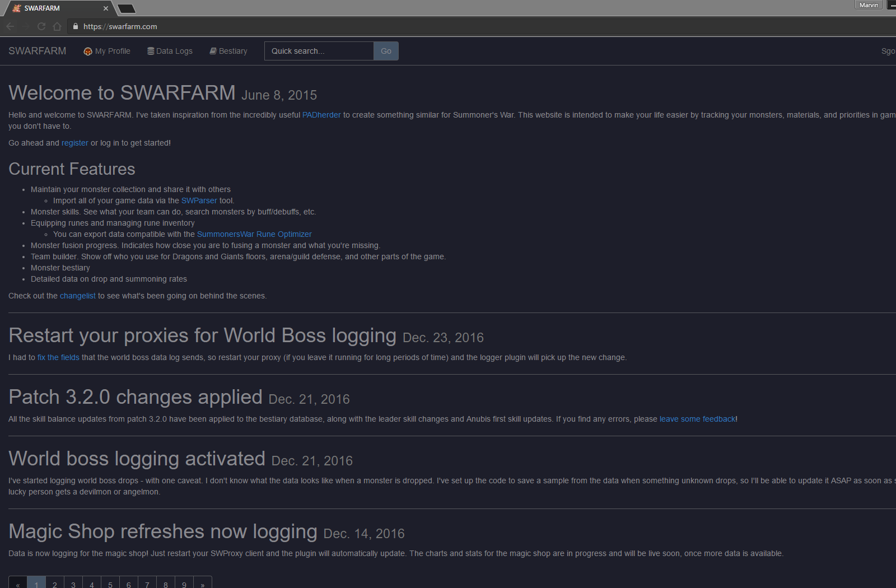Click the browser forward arrow

(26, 26)
